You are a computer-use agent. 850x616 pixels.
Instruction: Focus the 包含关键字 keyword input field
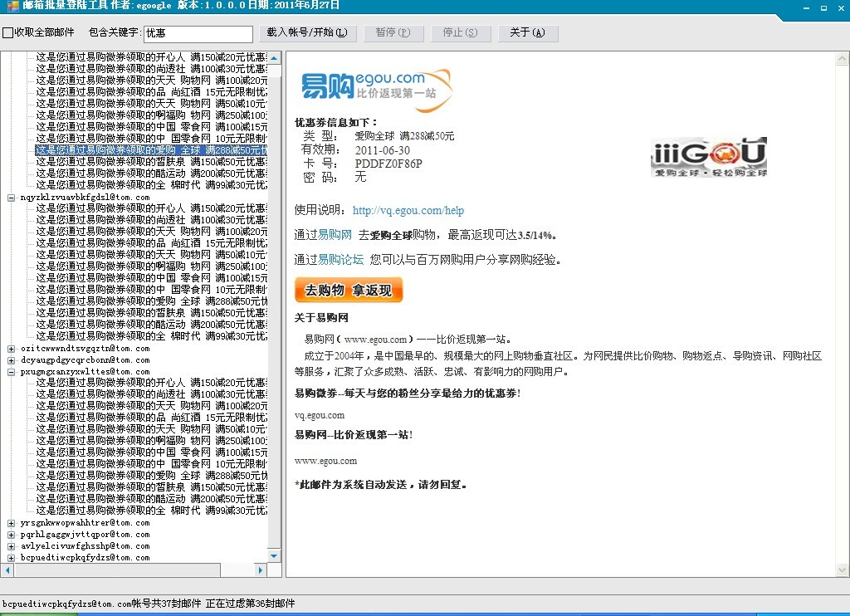coord(198,33)
